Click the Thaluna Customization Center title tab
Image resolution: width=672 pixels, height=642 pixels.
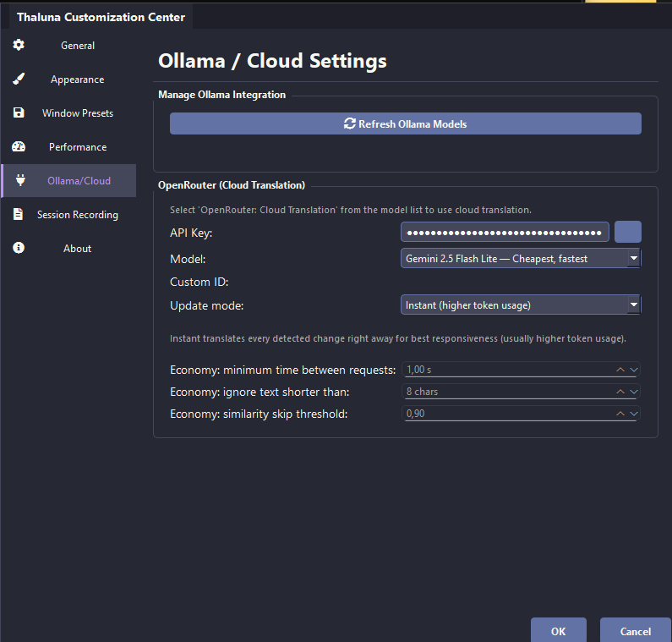click(x=101, y=17)
